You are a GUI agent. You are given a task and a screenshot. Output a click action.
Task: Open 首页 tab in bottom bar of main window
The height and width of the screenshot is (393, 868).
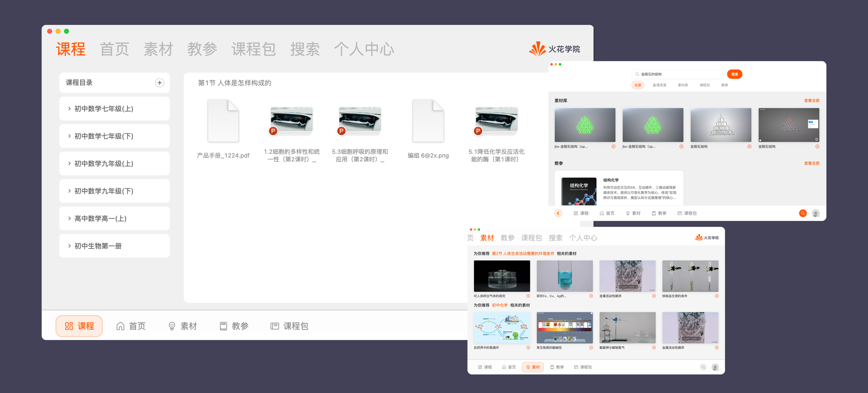point(131,326)
